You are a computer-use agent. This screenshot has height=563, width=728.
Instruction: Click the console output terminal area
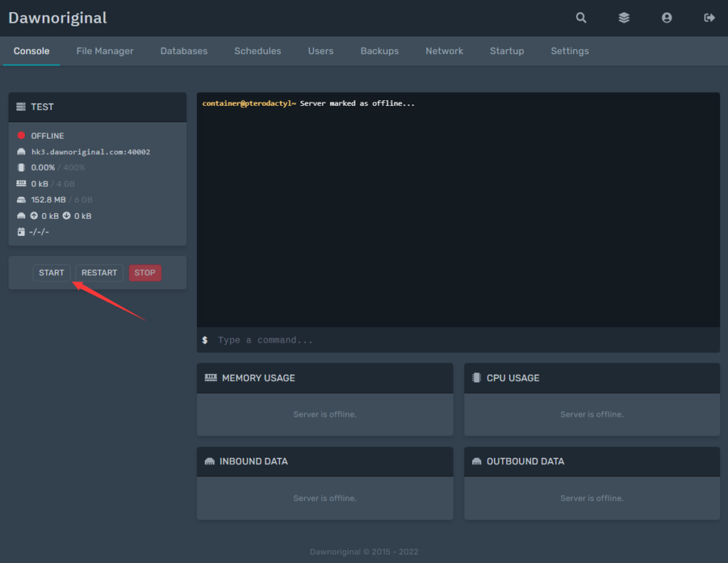coord(459,210)
